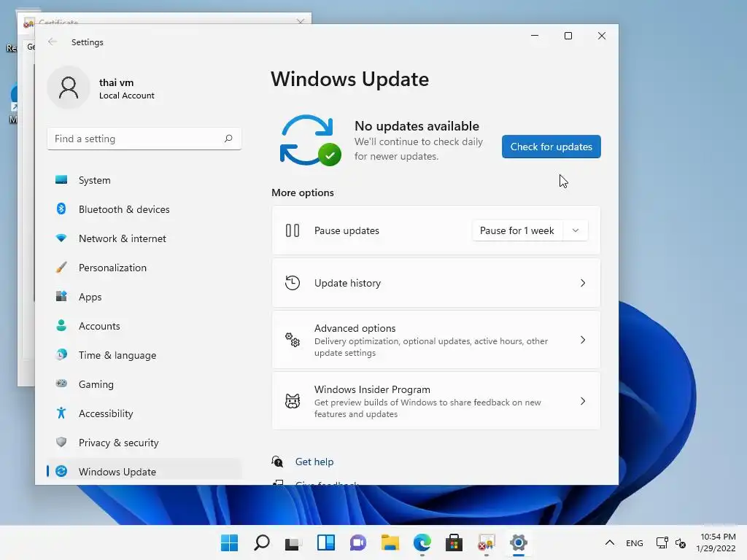The height and width of the screenshot is (560, 747).
Task: Select Accessibility in sidebar
Action: 144,413
